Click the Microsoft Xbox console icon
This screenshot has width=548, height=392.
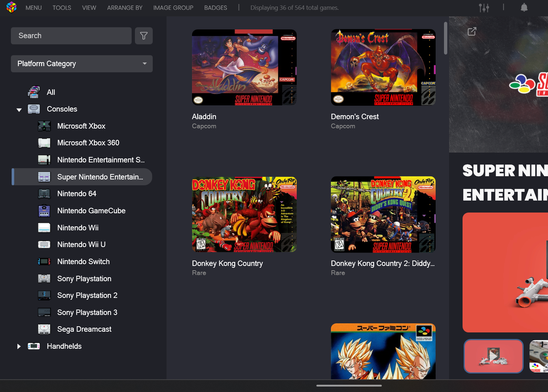pos(44,126)
